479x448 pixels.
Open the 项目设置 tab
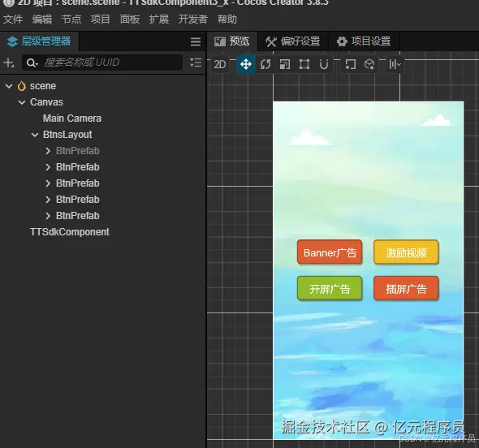click(x=365, y=41)
